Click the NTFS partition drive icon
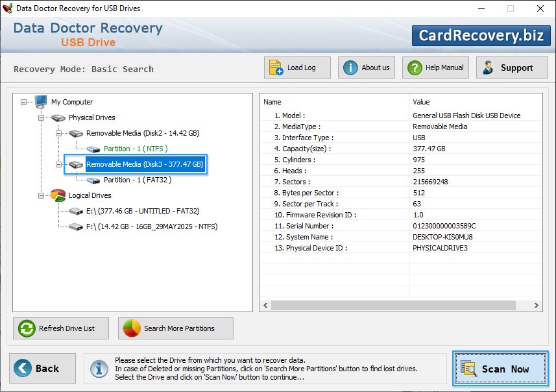Viewport: 556px width, 392px height. click(x=93, y=149)
